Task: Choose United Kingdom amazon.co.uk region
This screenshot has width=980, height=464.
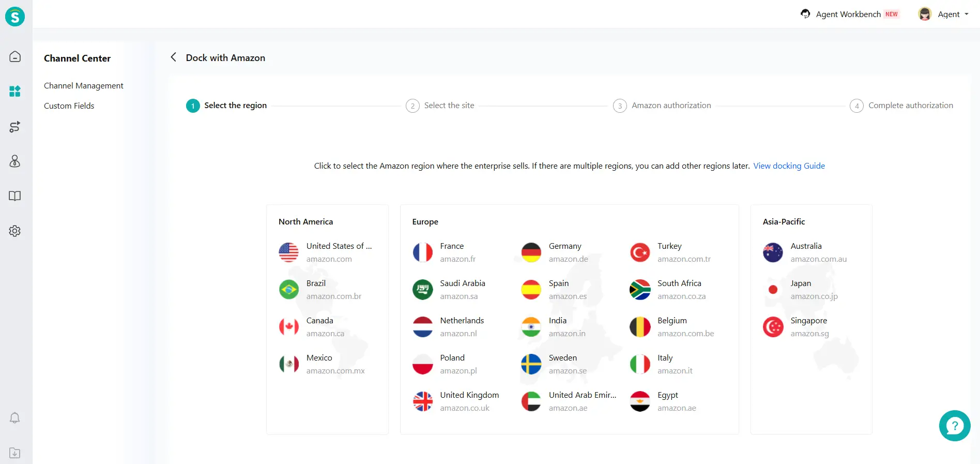Action: click(456, 401)
